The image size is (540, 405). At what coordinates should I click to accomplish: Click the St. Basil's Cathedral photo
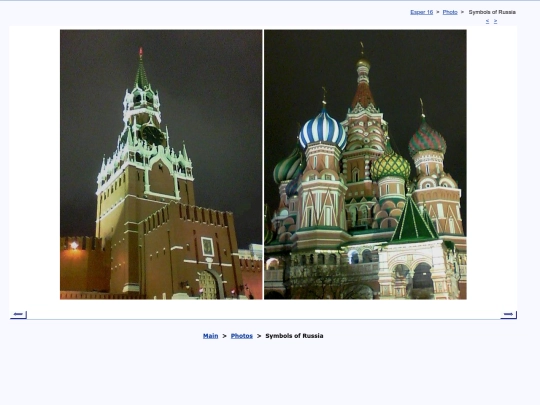[x=365, y=165]
